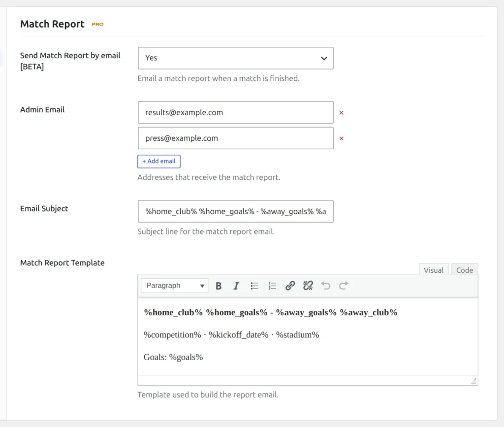The image size is (504, 427).
Task: Switch to the Code editor tab
Action: point(465,269)
